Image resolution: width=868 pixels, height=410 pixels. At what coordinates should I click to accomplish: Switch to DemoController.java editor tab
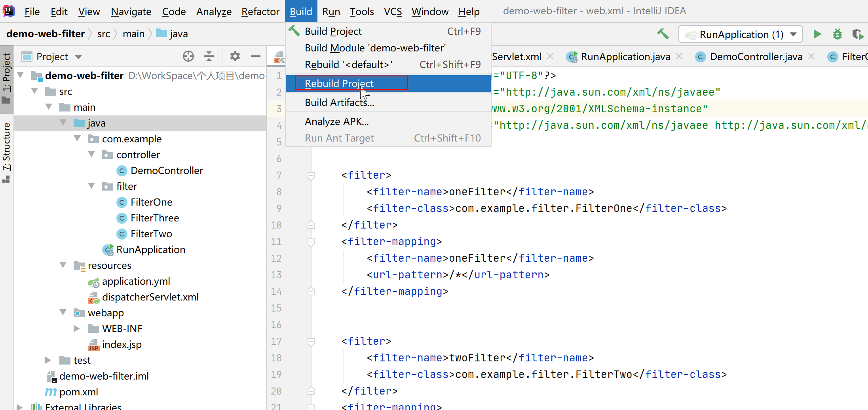point(756,57)
